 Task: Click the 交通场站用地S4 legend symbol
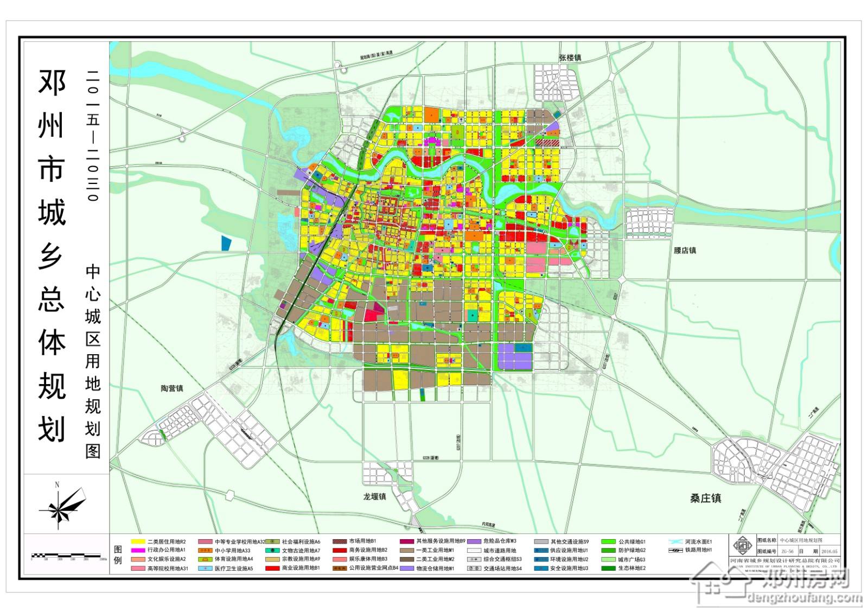(474, 569)
